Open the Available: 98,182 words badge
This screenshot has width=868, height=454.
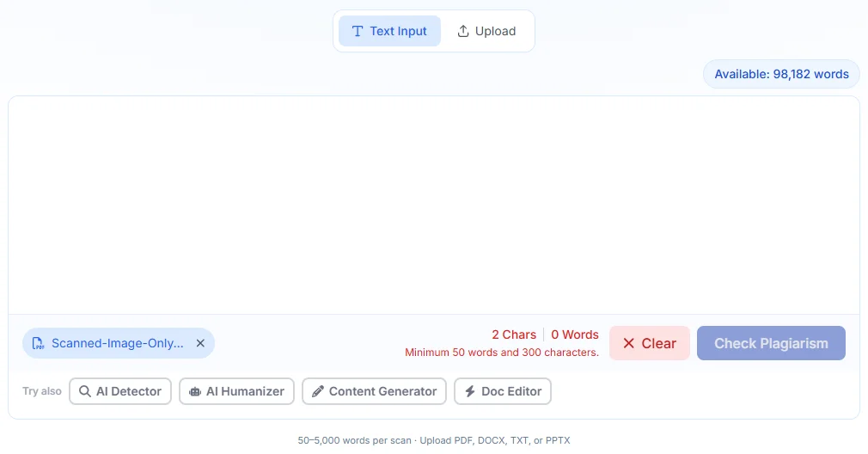(x=781, y=74)
